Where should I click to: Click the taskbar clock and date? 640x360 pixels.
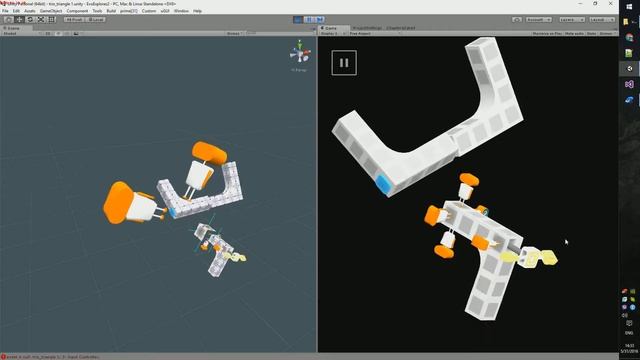(629, 348)
